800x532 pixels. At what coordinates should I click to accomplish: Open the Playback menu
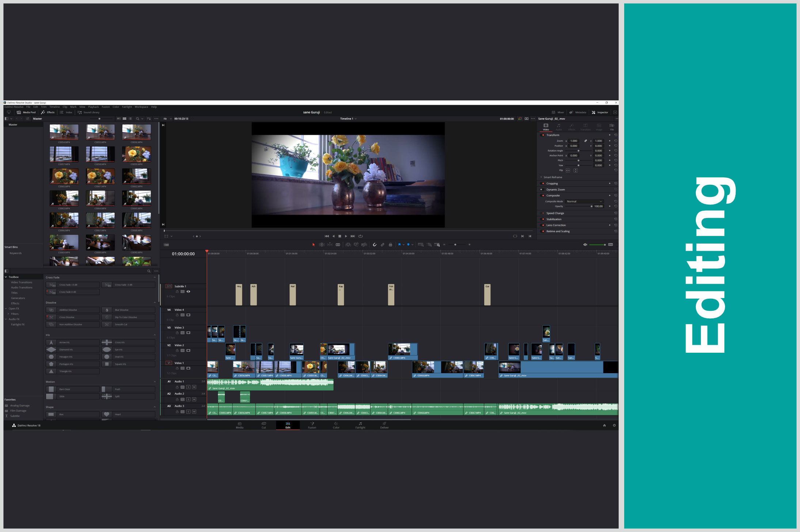[93, 107]
